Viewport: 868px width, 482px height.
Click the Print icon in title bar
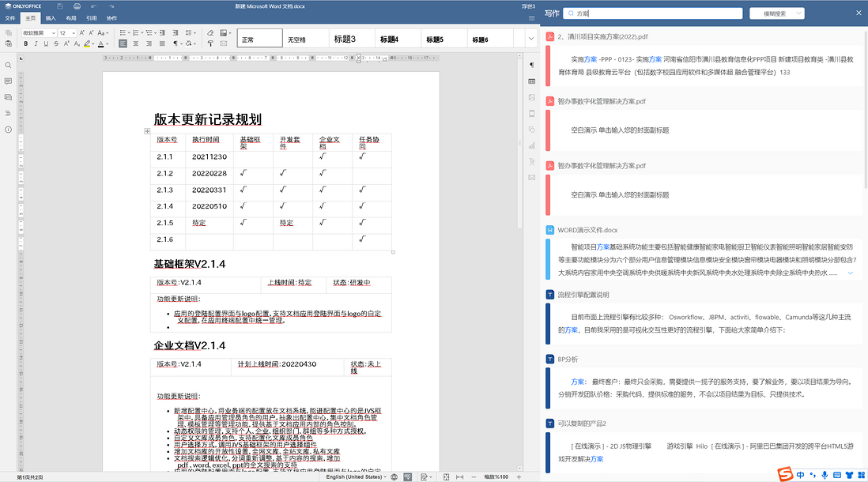[x=77, y=6]
